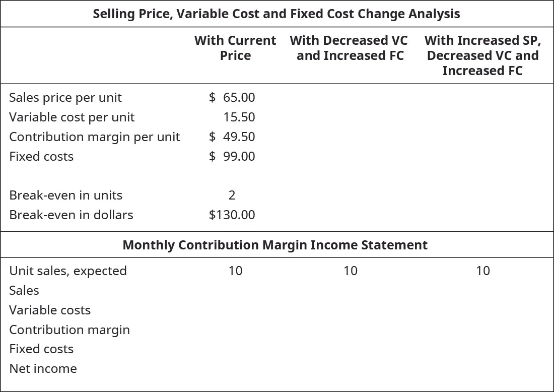
Task: Click With Increased SP, Decreased VC header
Action: [x=482, y=55]
